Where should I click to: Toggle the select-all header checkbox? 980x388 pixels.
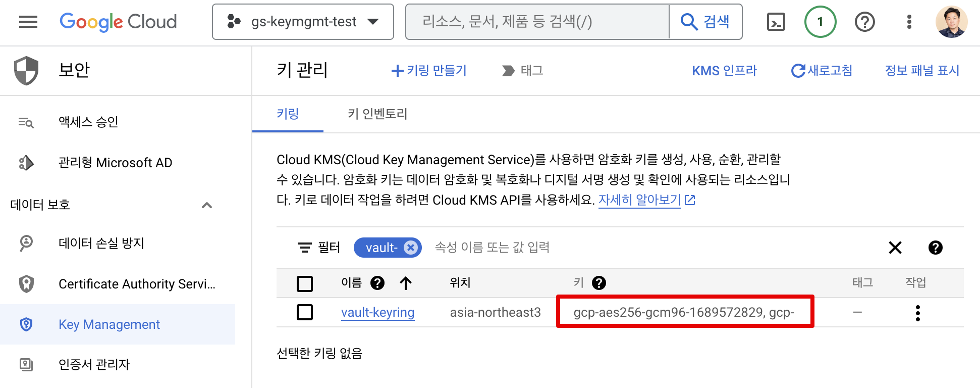coord(305,283)
